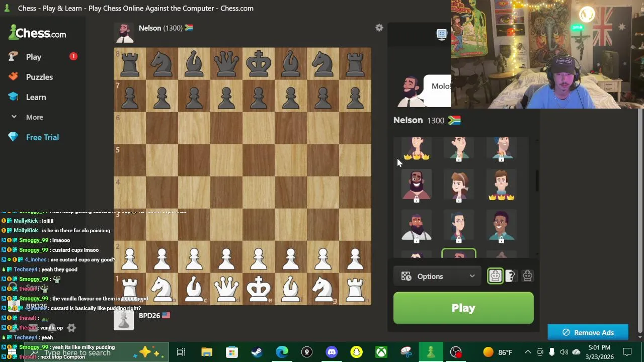This screenshot has height=362, width=644.
Task: Open Xbox app from taskbar
Action: (x=381, y=352)
